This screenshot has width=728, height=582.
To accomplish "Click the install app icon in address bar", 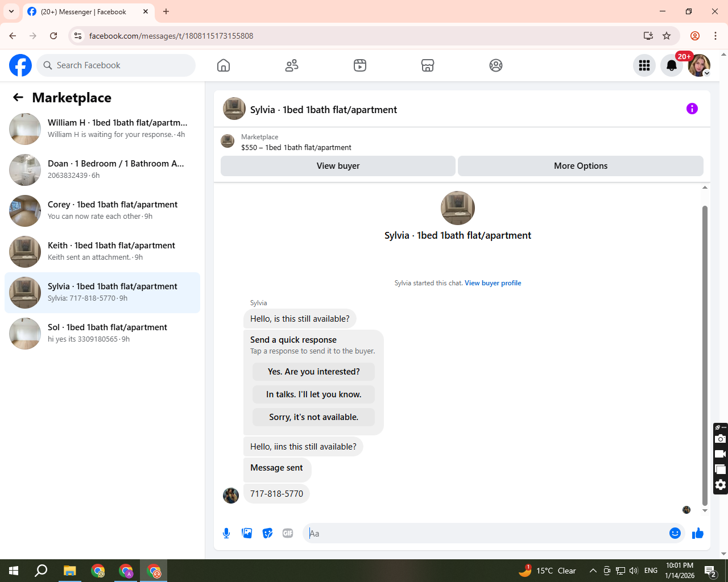I will tap(648, 36).
